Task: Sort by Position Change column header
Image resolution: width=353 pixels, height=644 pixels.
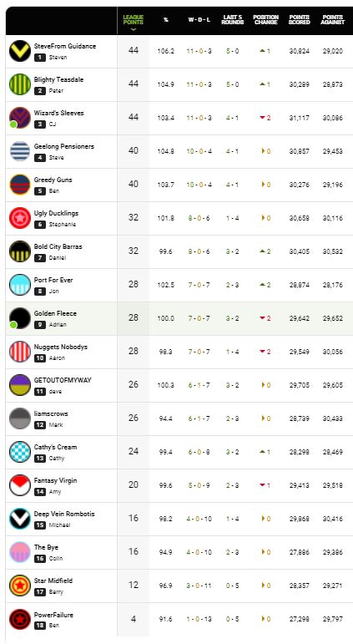Action: click(x=266, y=20)
